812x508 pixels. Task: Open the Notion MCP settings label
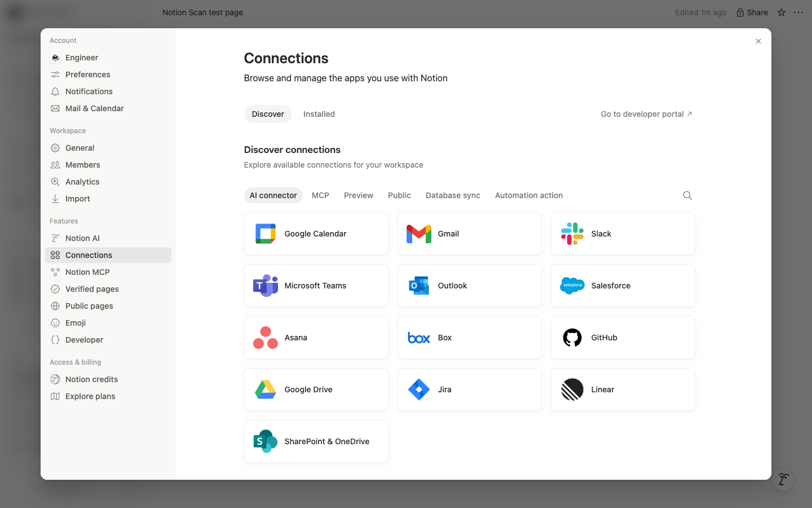[x=87, y=272]
